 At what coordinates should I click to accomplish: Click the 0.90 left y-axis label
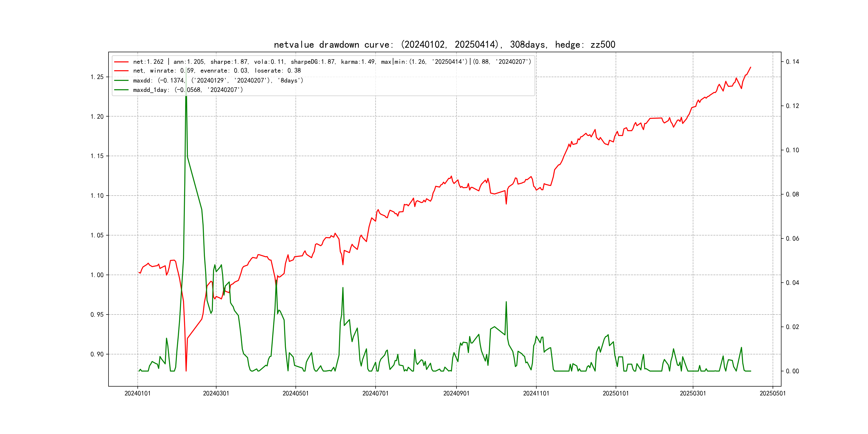click(x=97, y=354)
